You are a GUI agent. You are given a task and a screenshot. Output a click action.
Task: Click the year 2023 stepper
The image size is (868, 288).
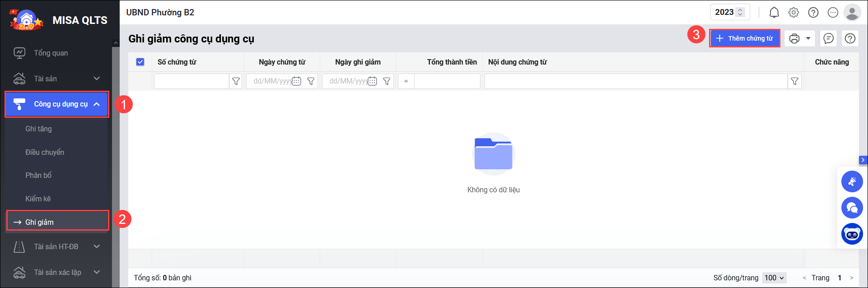[740, 13]
